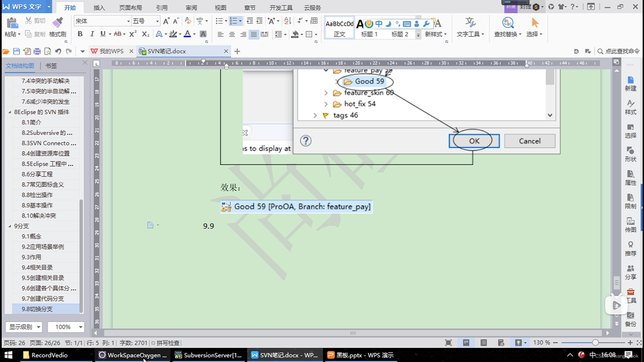The width and height of the screenshot is (644, 362).
Task: Select the 正文 style button
Action: (x=339, y=28)
